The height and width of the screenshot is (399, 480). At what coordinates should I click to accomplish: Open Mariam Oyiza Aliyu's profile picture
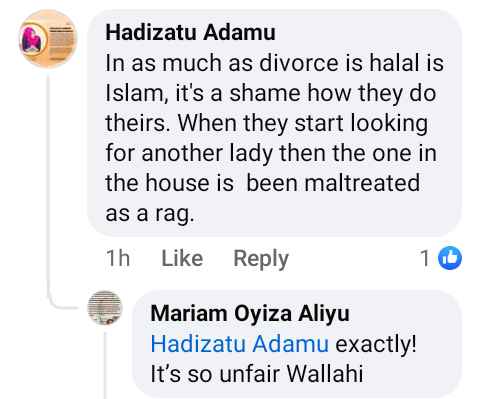click(x=105, y=308)
